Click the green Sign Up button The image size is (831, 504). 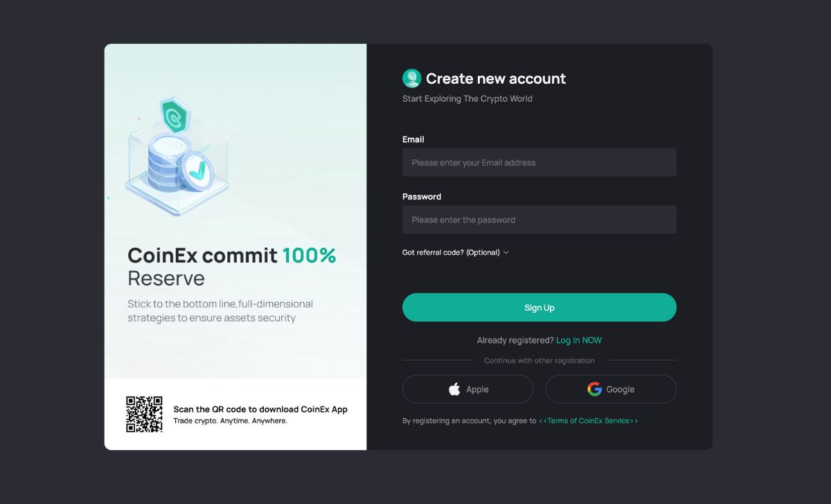[539, 307]
